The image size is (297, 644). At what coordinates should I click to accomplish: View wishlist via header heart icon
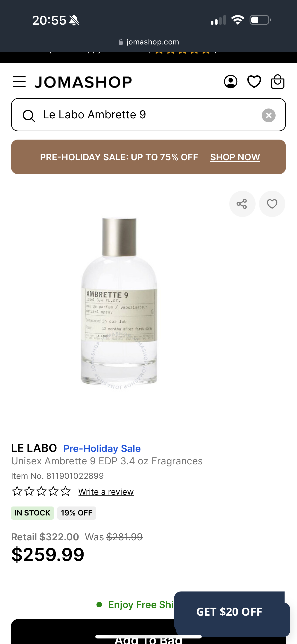pyautogui.click(x=254, y=82)
